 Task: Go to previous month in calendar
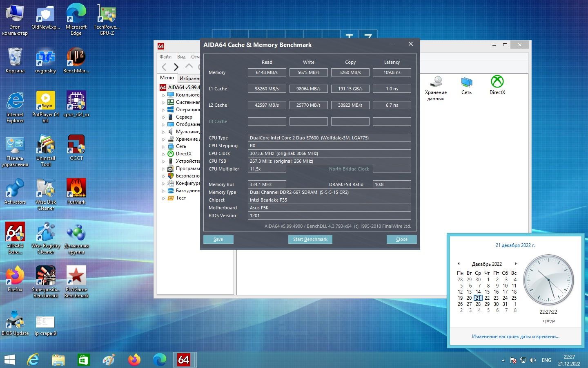click(x=459, y=264)
